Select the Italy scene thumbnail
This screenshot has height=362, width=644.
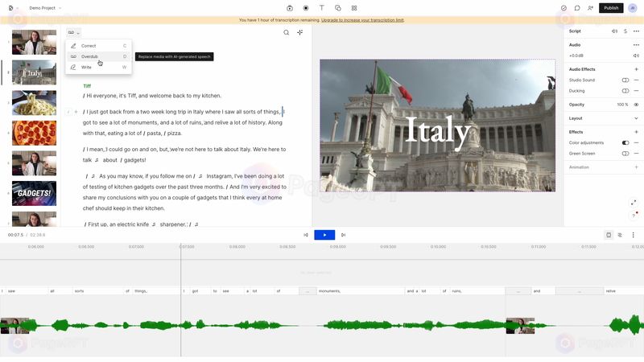tap(34, 72)
